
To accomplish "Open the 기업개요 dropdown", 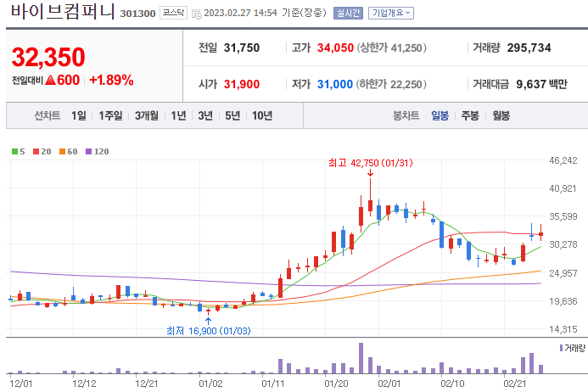I will click(391, 13).
